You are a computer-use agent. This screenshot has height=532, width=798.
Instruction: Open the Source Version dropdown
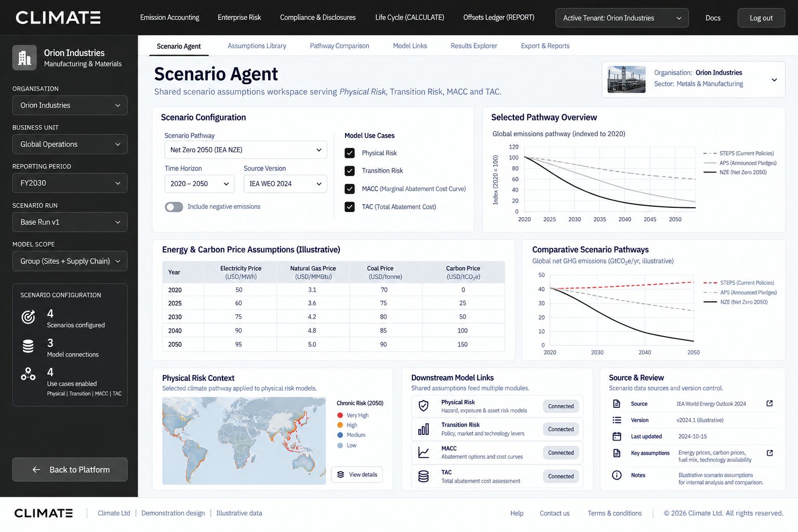(285, 184)
